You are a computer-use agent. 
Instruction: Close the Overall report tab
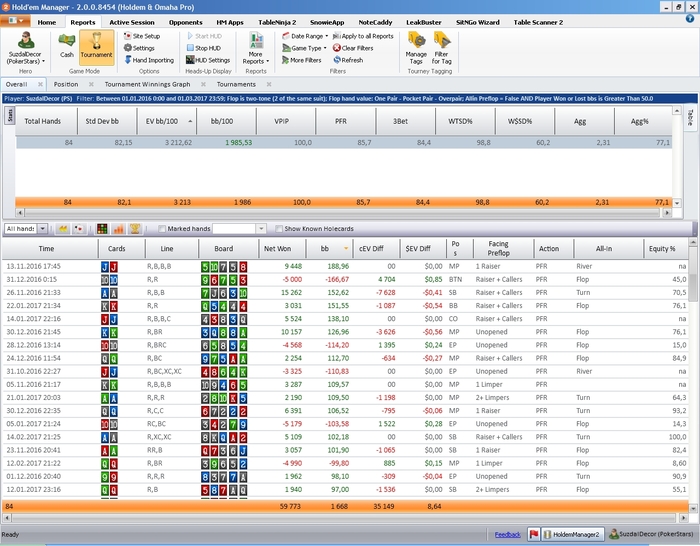40,84
